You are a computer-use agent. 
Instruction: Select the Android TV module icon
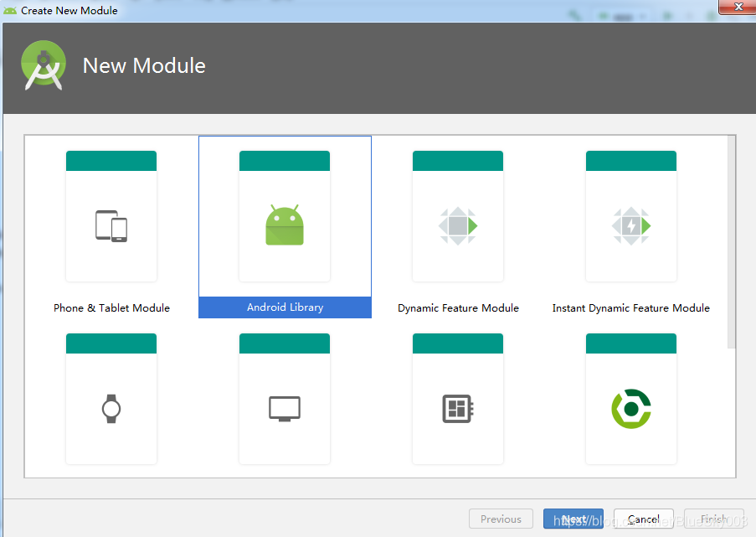point(285,409)
